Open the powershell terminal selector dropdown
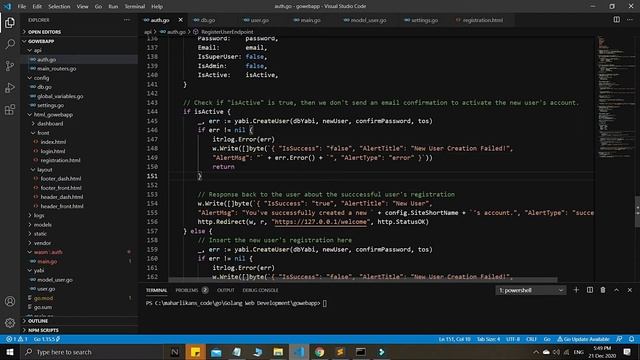The height and width of the screenshot is (360, 640). [x=531, y=290]
